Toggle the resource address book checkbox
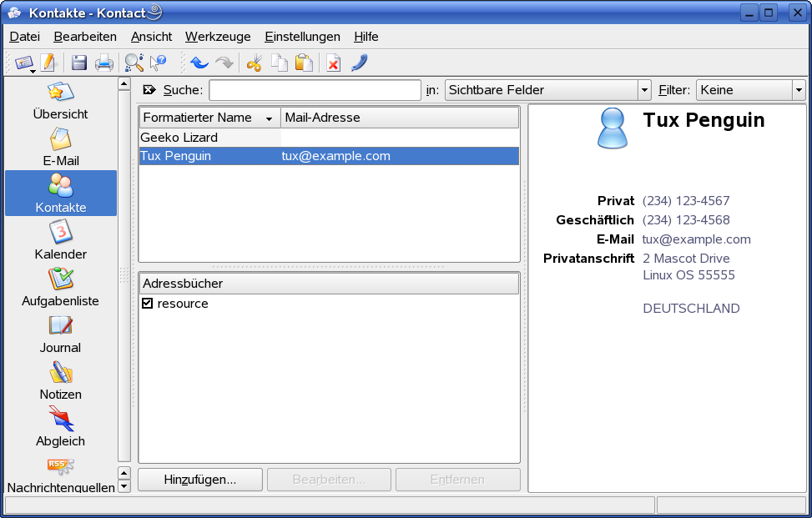This screenshot has width=812, height=518. coord(148,304)
